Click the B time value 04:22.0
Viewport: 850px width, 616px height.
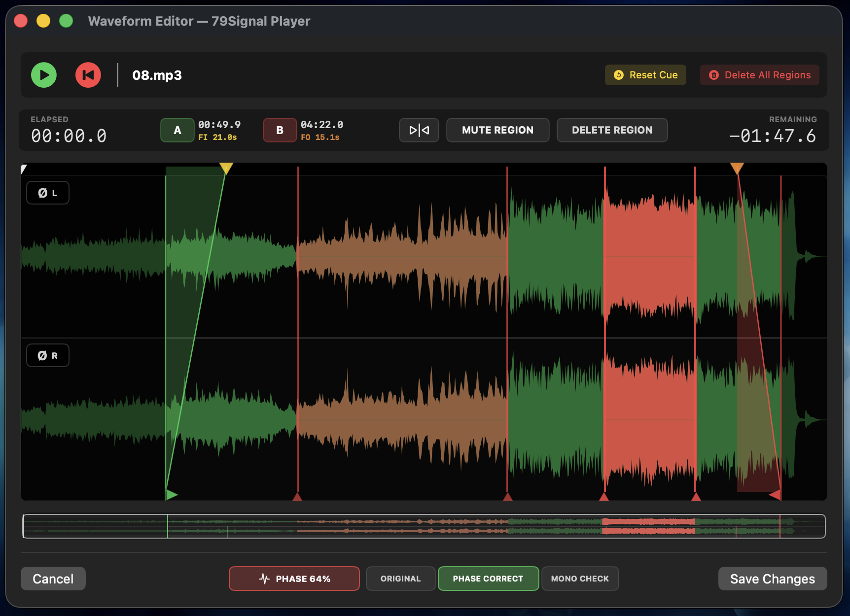coord(322,125)
